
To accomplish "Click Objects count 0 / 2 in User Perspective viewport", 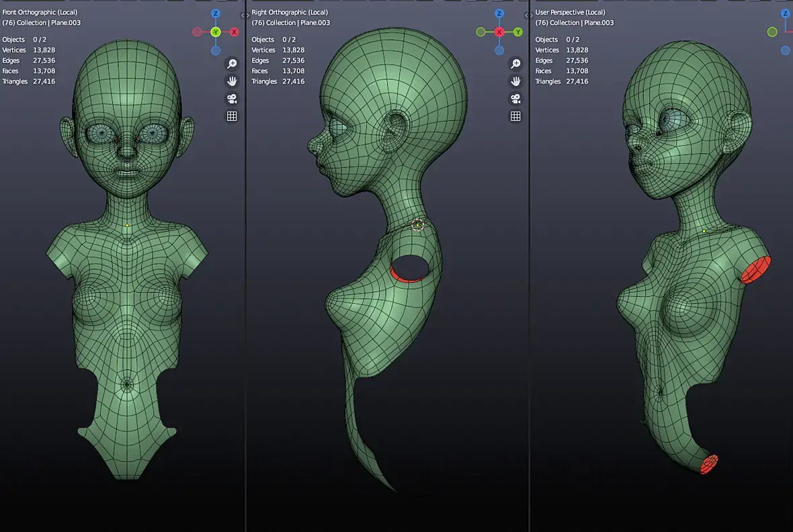I will click(573, 40).
